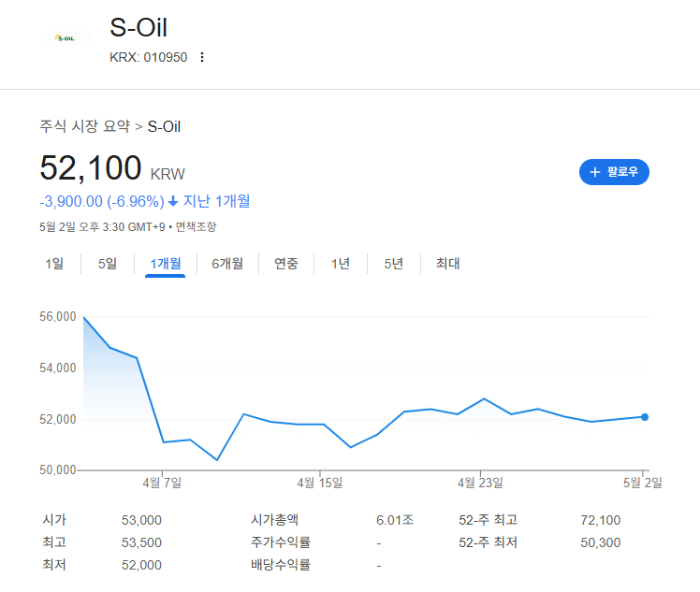The image size is (700, 592).
Task: Click the KRX: 010950 ticker text
Action: (148, 58)
